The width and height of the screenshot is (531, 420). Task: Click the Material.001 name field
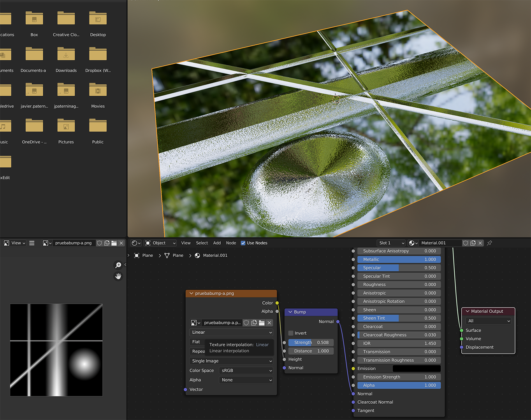(x=440, y=243)
